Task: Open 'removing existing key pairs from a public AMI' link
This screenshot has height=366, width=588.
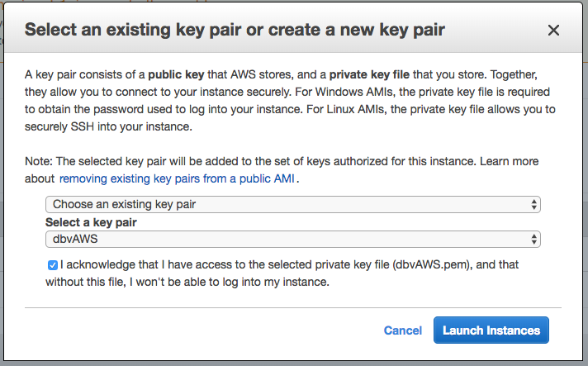Action: [177, 178]
